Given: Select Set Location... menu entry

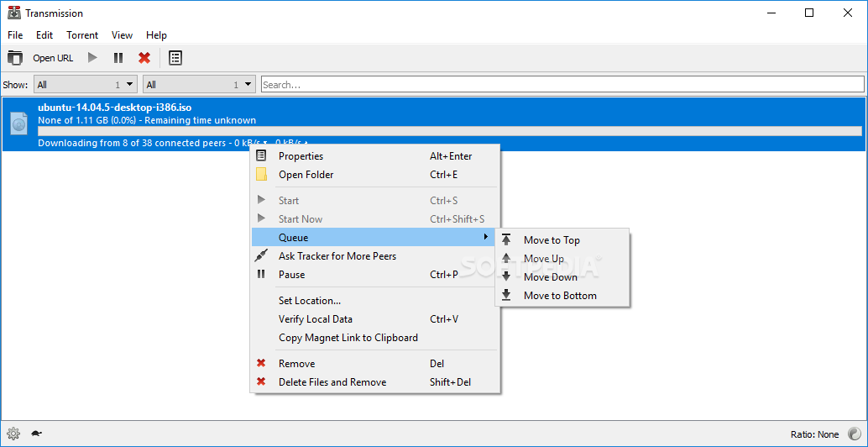Looking at the screenshot, I should [375, 301].
